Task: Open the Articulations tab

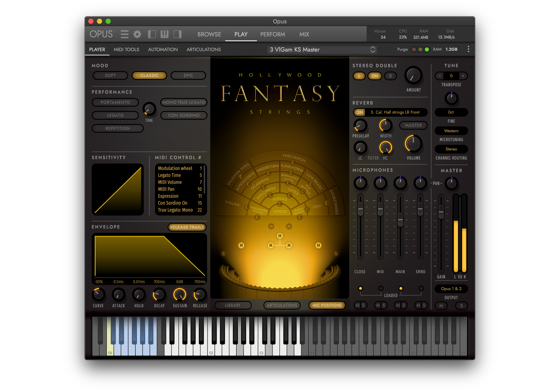Action: [x=203, y=49]
